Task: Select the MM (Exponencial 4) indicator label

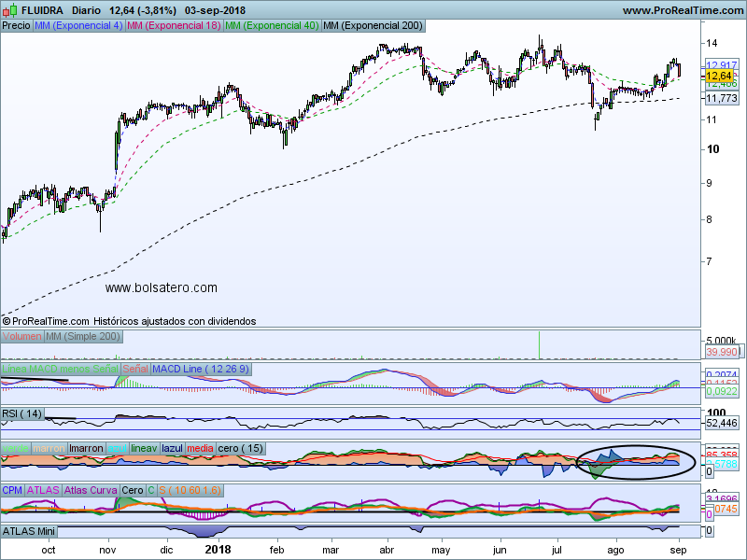Action: point(78,25)
